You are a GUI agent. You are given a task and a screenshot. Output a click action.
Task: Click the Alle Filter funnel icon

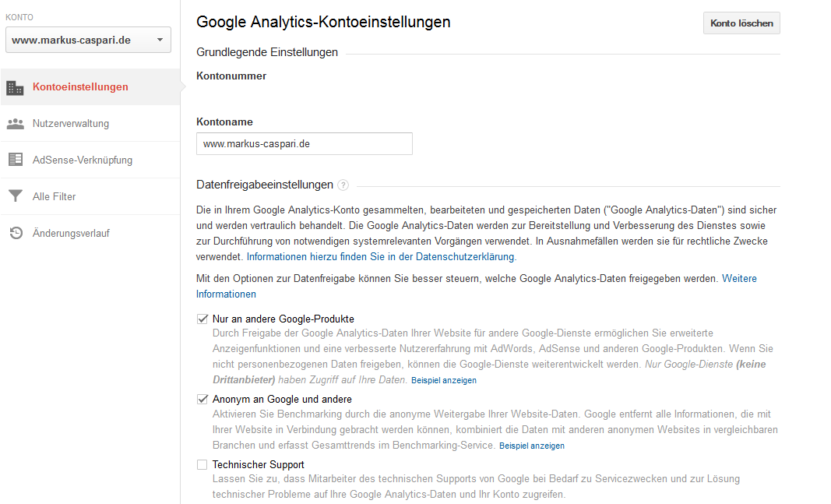[15, 196]
